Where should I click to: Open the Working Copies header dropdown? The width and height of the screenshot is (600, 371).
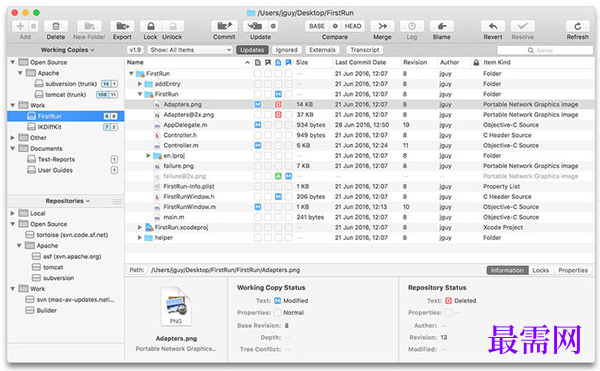(x=67, y=50)
